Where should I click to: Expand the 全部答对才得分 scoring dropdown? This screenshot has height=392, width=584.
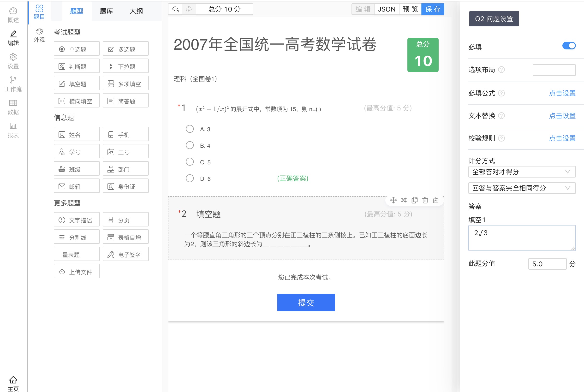pos(522,172)
